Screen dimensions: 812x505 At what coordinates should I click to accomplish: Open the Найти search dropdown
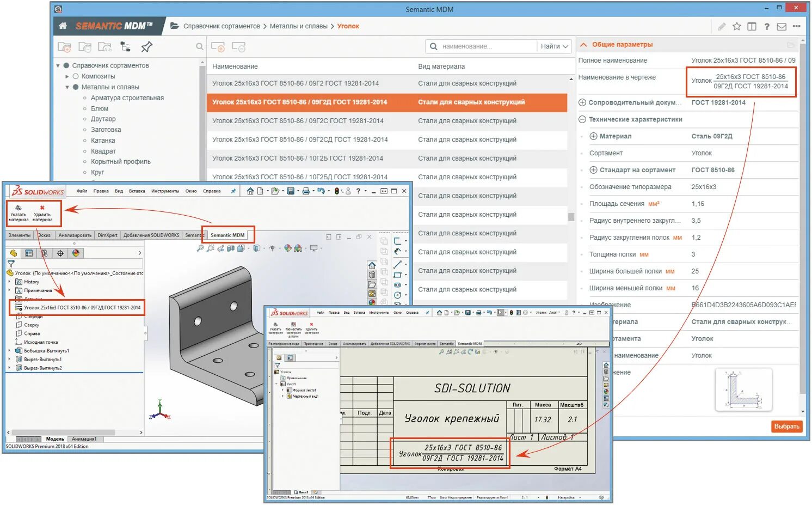click(x=554, y=46)
